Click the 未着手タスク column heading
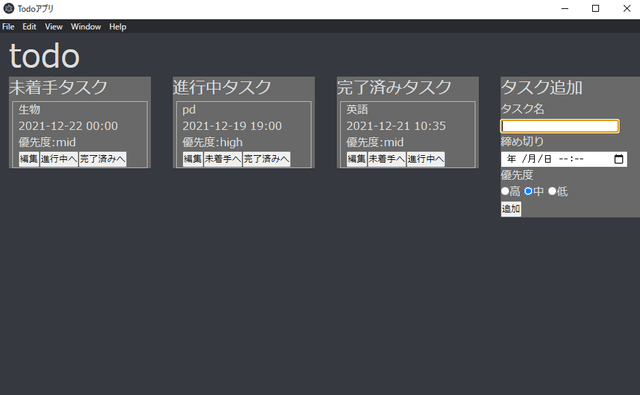This screenshot has width=640, height=395. pyautogui.click(x=58, y=87)
